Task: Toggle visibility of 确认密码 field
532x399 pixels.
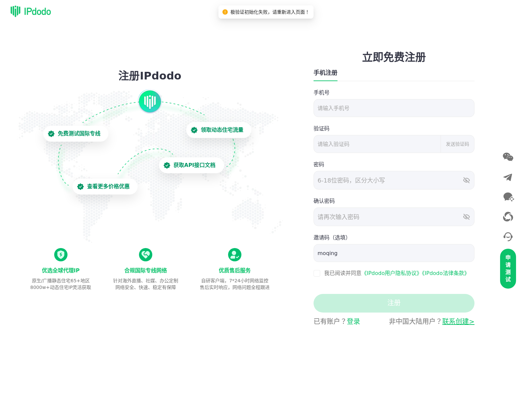Action: coord(466,217)
